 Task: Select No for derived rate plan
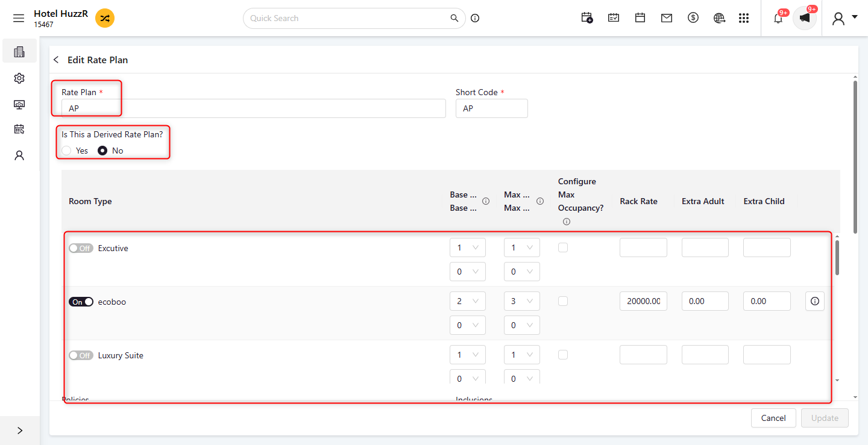102,151
